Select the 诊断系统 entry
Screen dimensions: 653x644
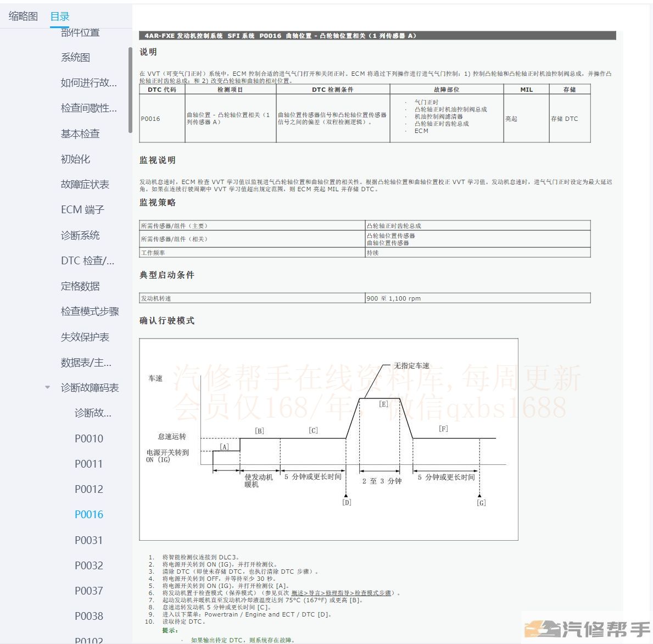(80, 235)
